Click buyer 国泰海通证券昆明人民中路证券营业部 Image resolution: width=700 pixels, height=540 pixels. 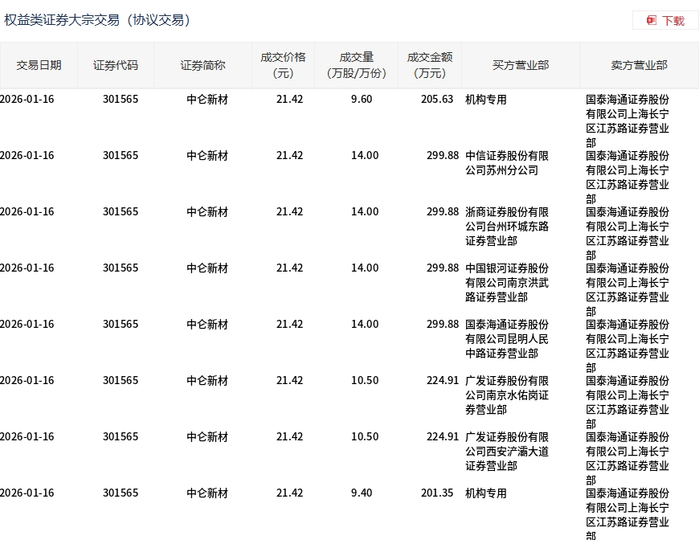[x=507, y=339]
